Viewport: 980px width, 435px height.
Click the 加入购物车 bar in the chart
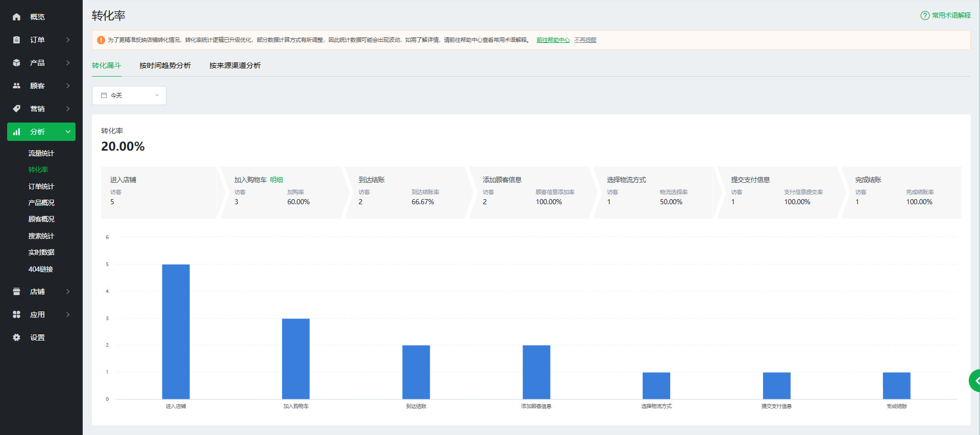coord(296,358)
